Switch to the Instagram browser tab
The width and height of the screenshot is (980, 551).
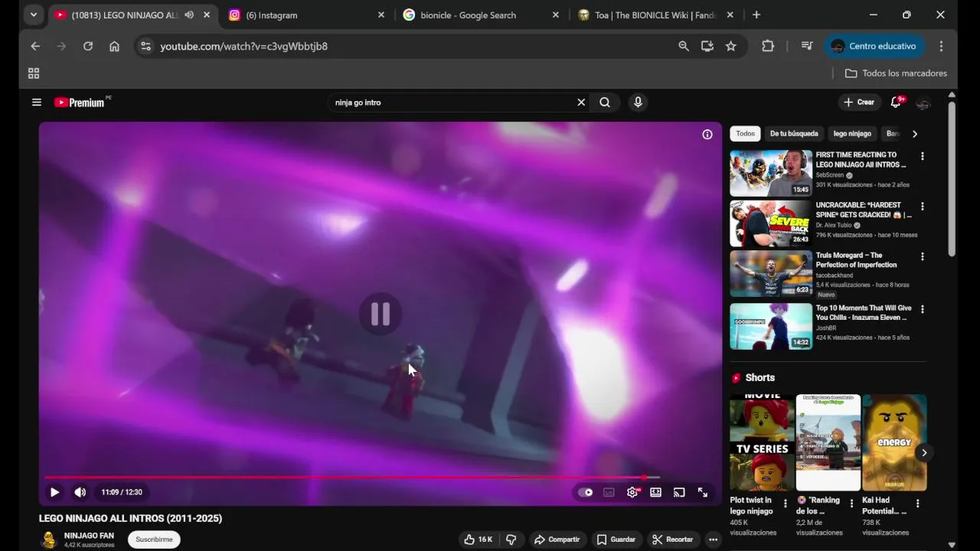coord(305,15)
